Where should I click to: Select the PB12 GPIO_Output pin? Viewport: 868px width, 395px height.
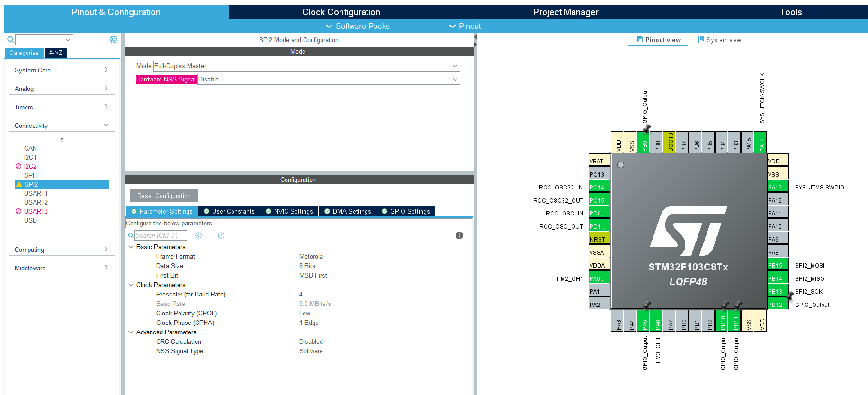coord(778,304)
